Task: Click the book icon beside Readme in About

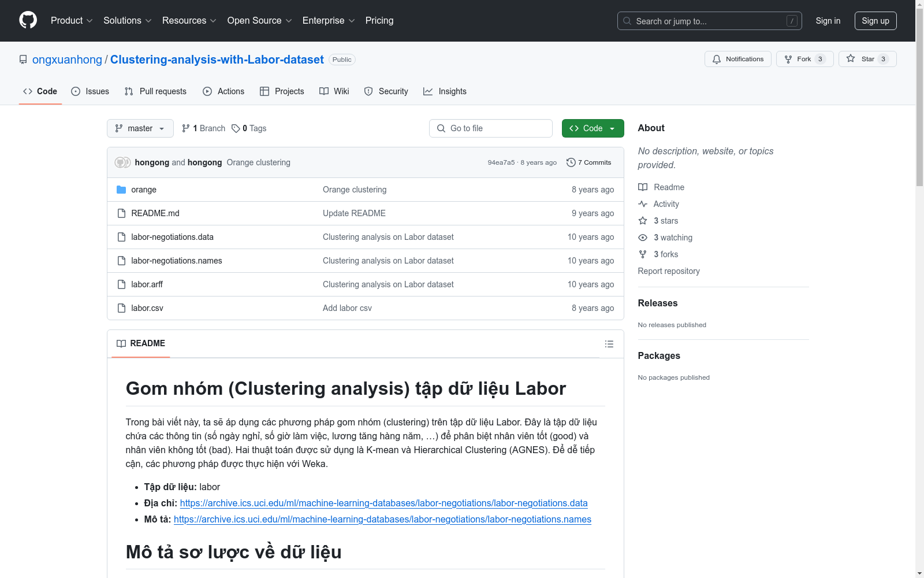Action: tap(643, 187)
